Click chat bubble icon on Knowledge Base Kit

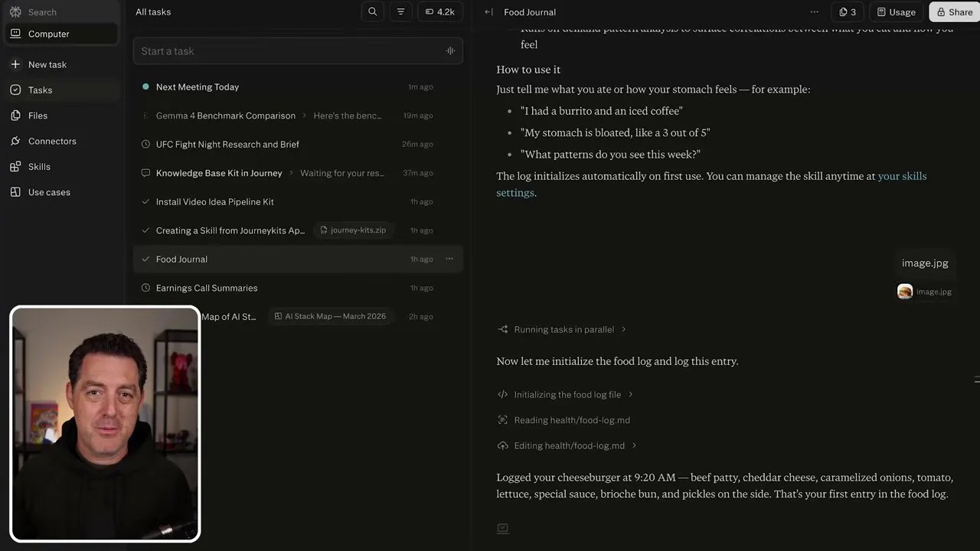145,173
